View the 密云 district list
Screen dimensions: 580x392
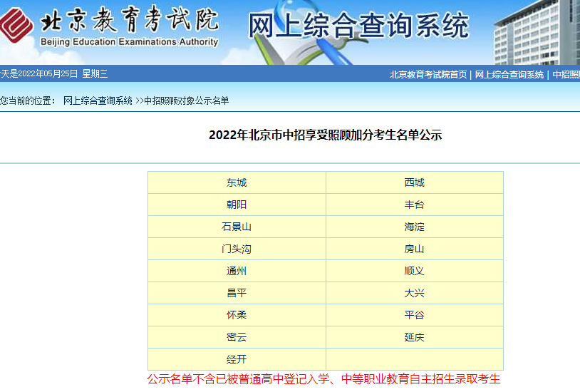pos(237,337)
